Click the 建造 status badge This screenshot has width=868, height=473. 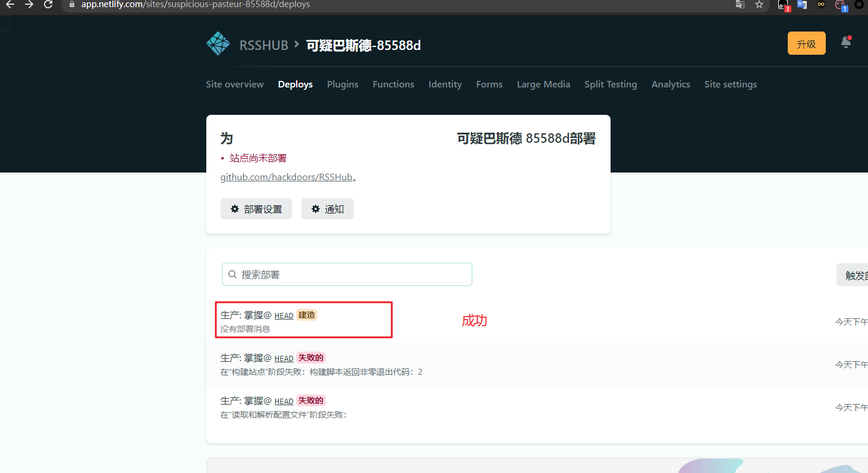307,315
